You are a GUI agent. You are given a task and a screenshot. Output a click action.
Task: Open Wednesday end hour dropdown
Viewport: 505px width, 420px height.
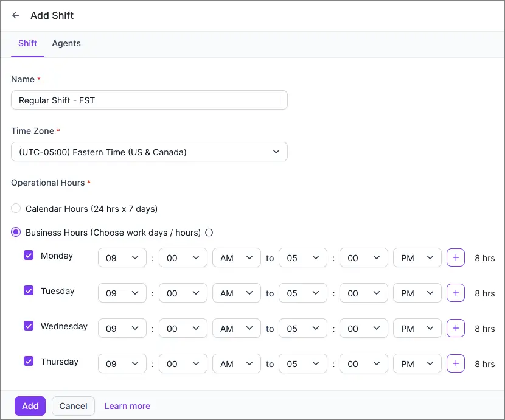(303, 328)
